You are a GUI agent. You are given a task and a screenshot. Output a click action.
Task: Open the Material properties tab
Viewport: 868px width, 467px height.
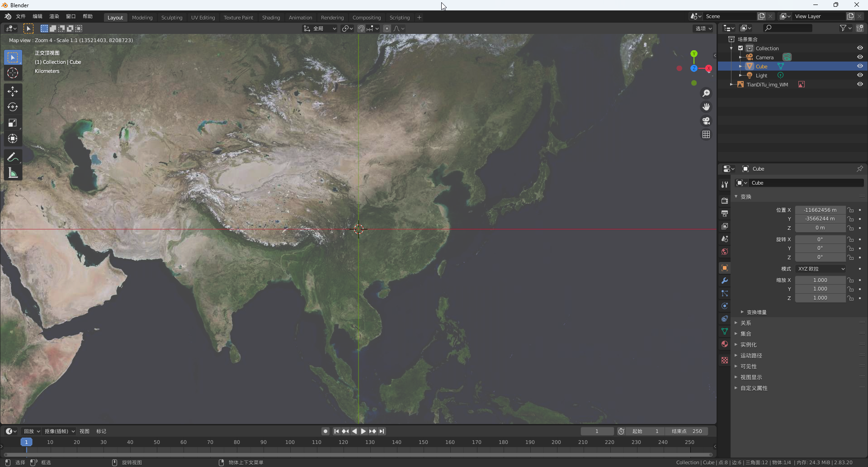725,344
